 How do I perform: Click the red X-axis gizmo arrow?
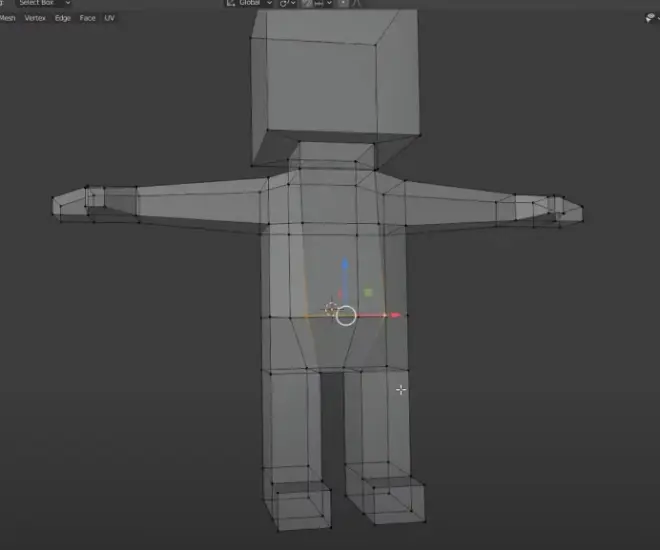click(x=395, y=315)
